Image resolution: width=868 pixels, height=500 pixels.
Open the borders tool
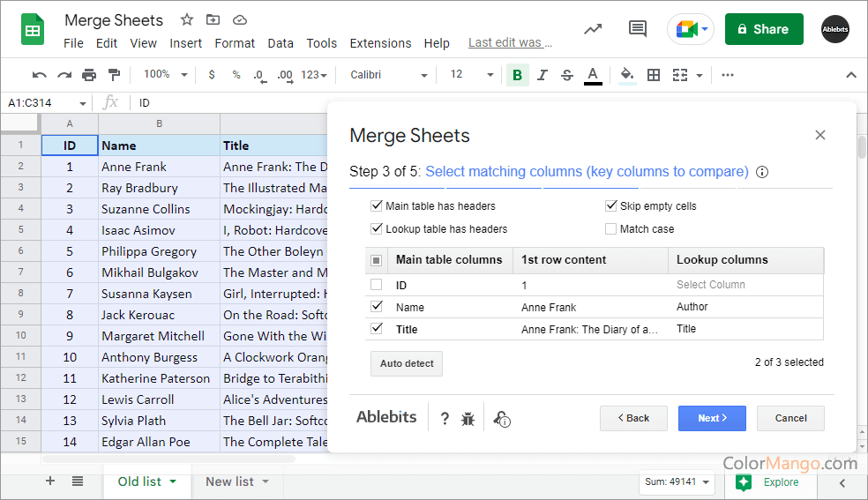pyautogui.click(x=654, y=75)
